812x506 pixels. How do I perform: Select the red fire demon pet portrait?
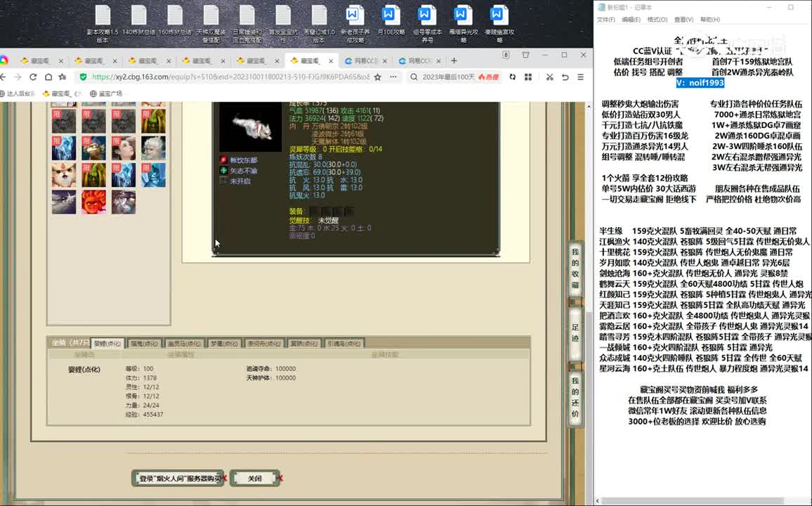pos(93,202)
